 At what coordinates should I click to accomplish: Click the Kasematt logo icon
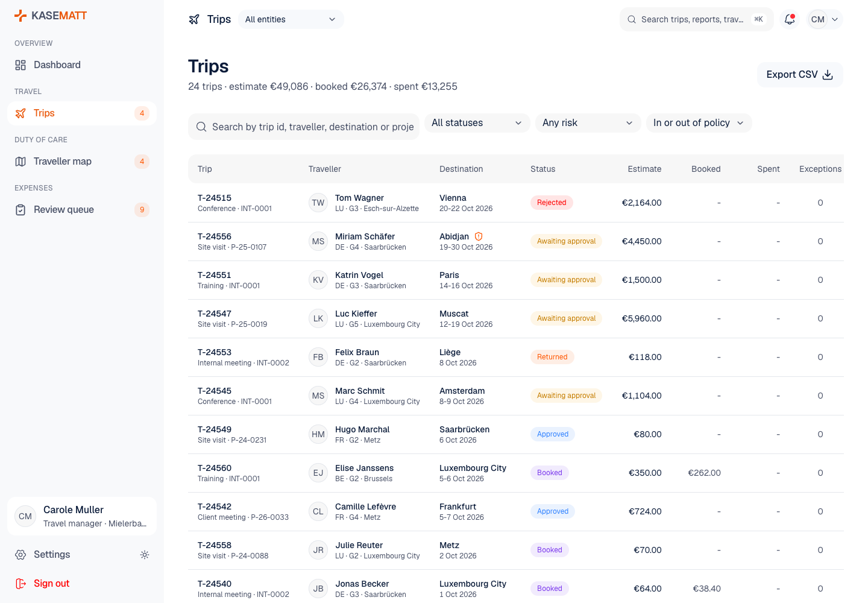click(x=20, y=16)
